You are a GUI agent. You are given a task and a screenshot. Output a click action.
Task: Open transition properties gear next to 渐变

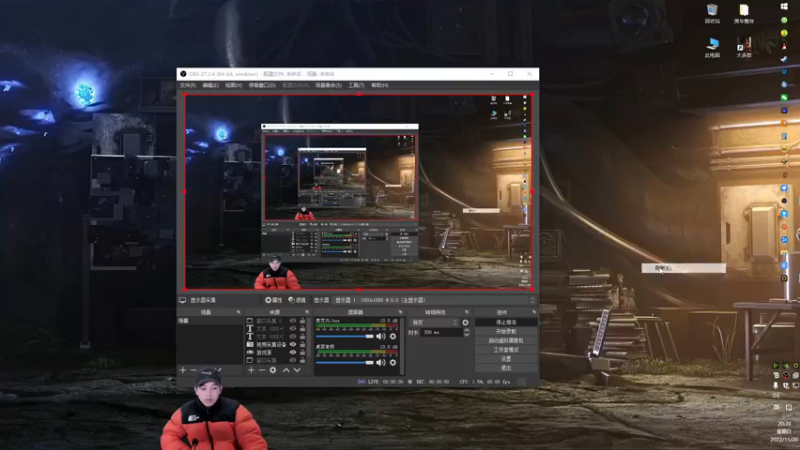pos(465,322)
